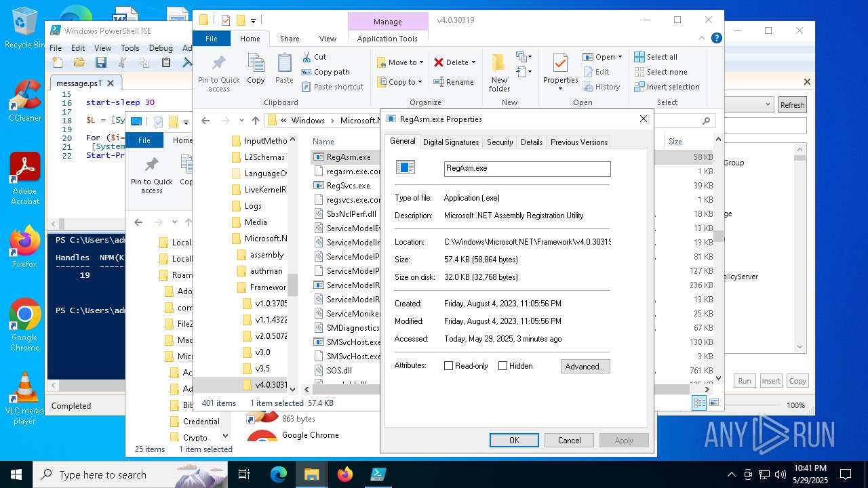Viewport: 868px width, 488px height.
Task: Click the file name field in Properties
Action: (x=527, y=169)
